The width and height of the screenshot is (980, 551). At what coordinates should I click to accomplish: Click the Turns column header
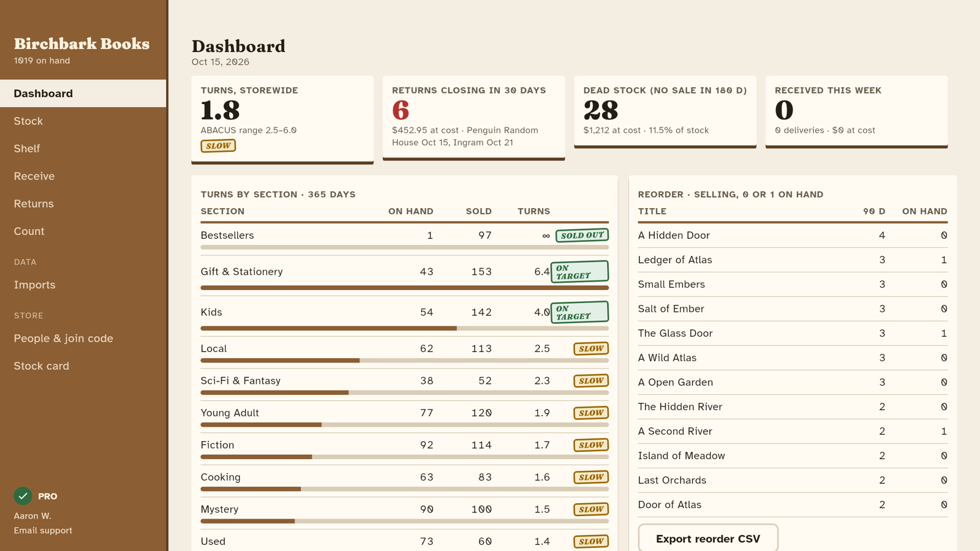(x=534, y=211)
